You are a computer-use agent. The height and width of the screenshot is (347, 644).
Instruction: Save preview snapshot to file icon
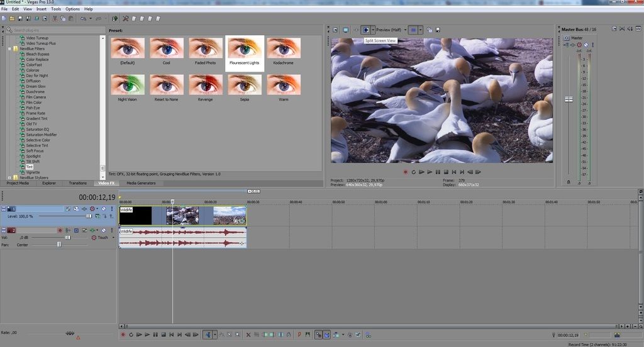[438, 30]
